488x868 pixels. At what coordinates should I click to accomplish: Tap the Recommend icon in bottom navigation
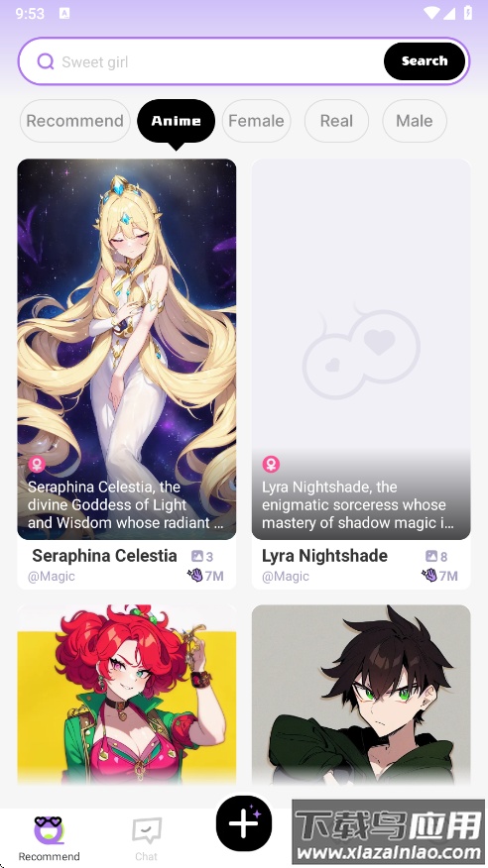(49, 829)
